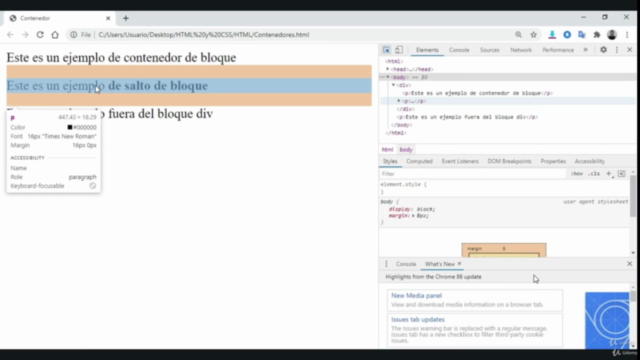The image size is (640, 360).
Task: Select the 'contenedor de bloque' p node
Action: pos(477,93)
